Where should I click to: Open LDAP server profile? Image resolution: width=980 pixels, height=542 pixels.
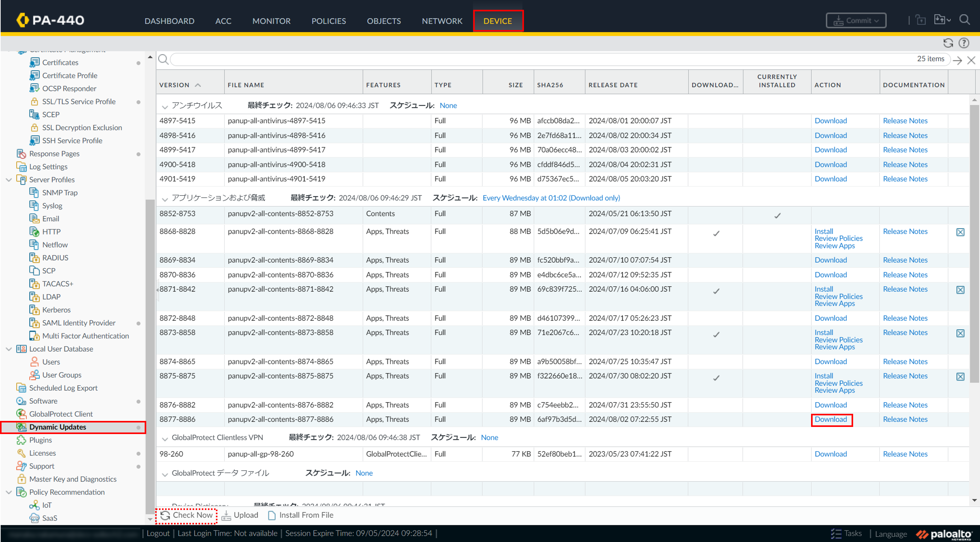51,297
